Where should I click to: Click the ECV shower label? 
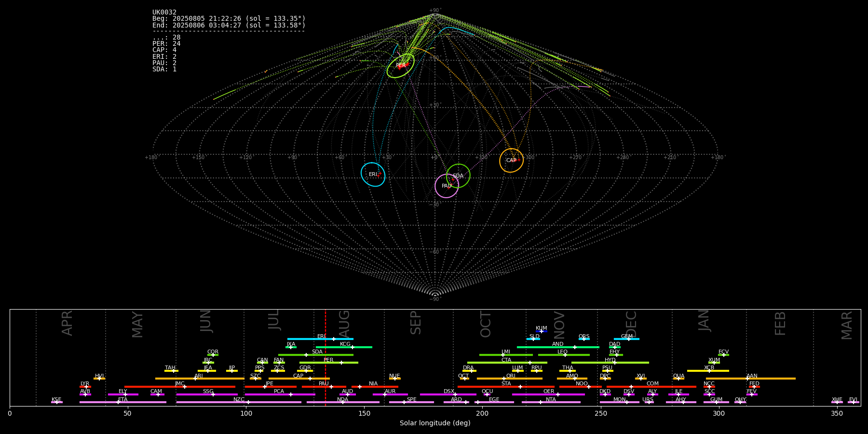click(723, 352)
